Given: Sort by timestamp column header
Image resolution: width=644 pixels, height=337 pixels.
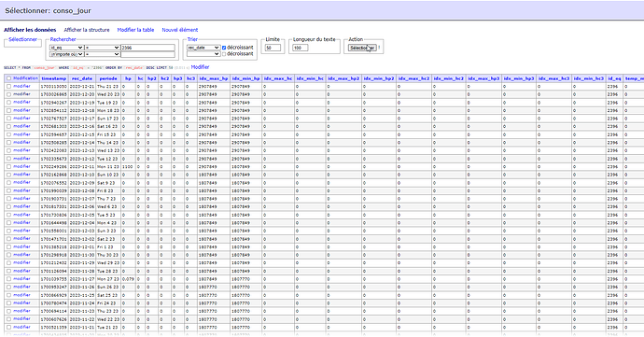Looking at the screenshot, I should (x=54, y=78).
